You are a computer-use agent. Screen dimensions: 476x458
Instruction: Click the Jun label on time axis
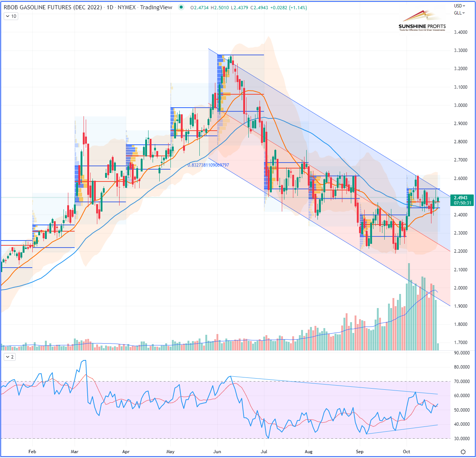(217, 452)
